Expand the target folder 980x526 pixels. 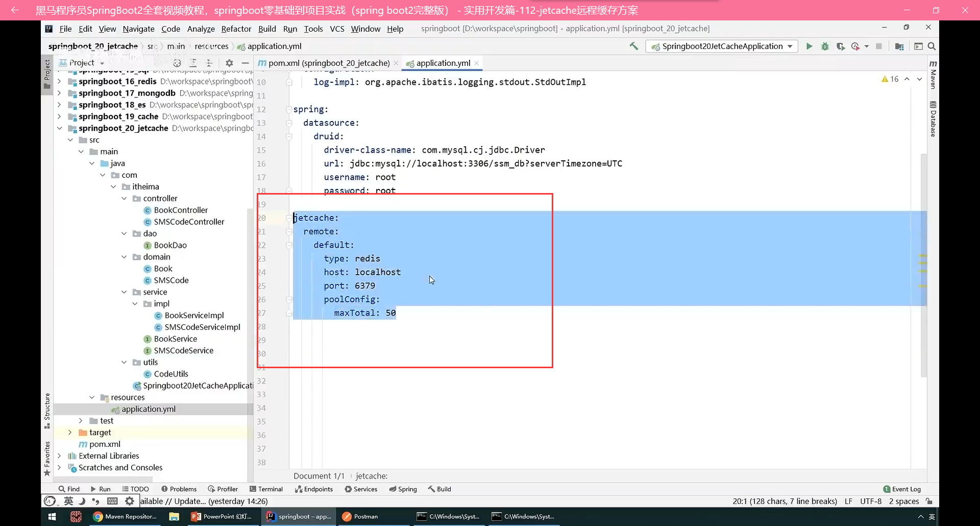[70, 433]
